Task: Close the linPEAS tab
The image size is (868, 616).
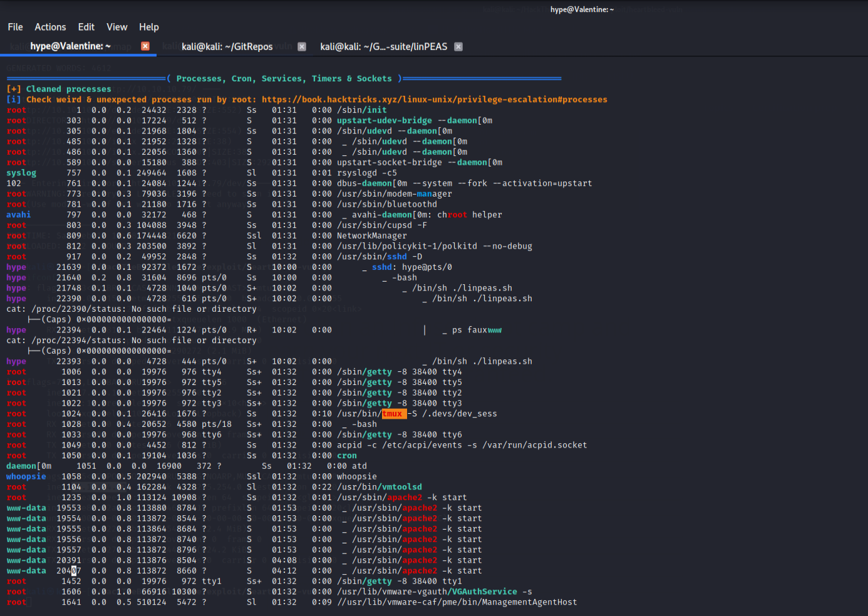Action: [x=458, y=46]
